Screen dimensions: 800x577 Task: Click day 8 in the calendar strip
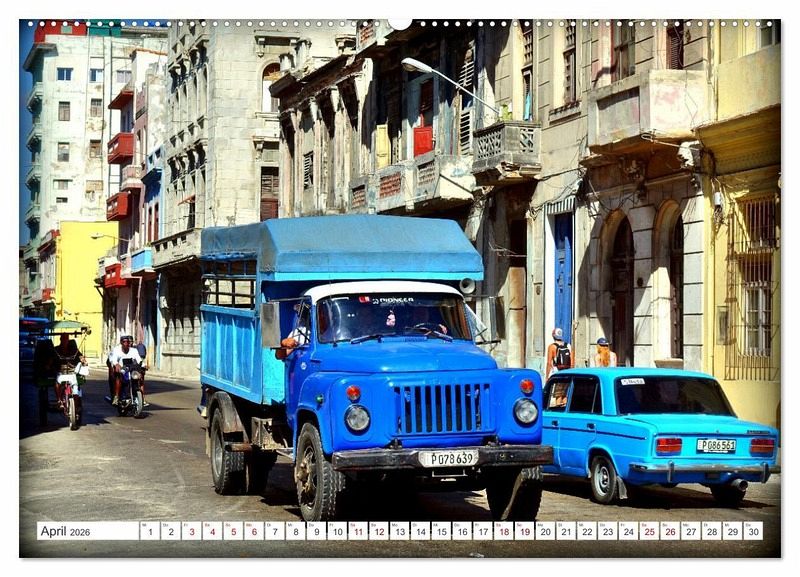coord(295,531)
